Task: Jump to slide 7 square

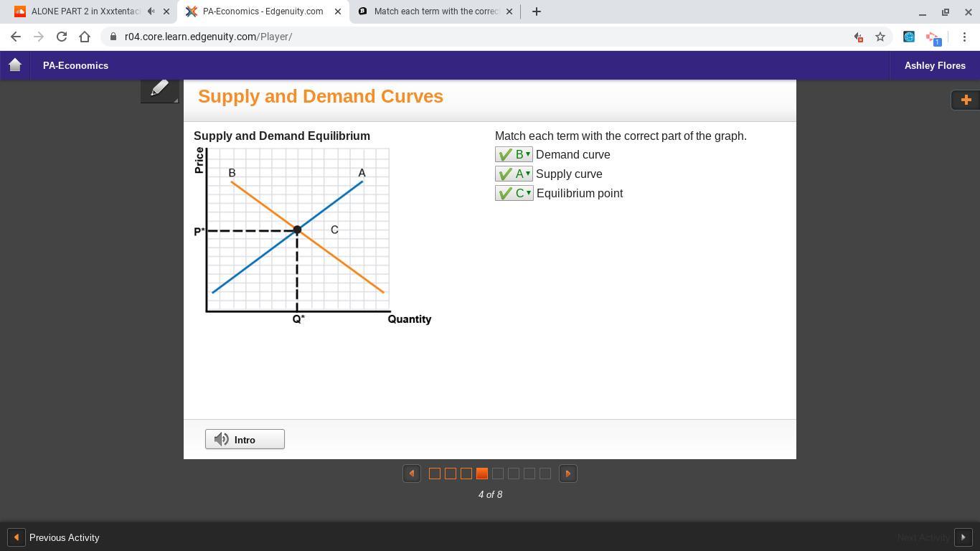Action: click(529, 474)
